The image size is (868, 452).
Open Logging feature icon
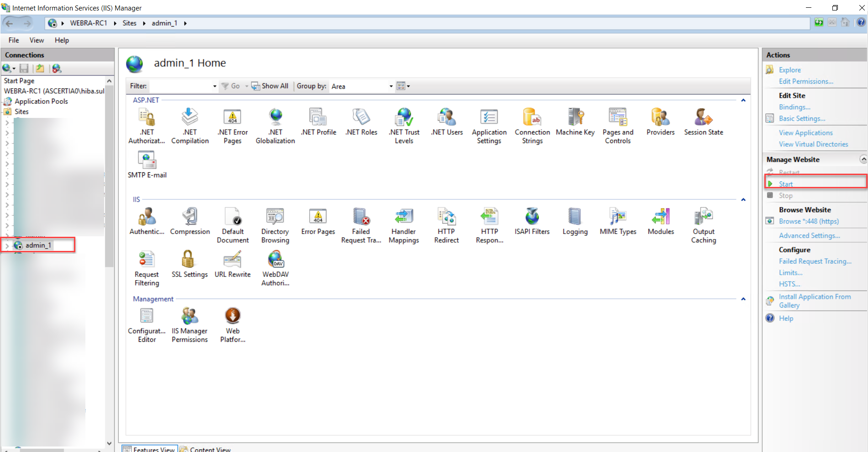tap(575, 217)
